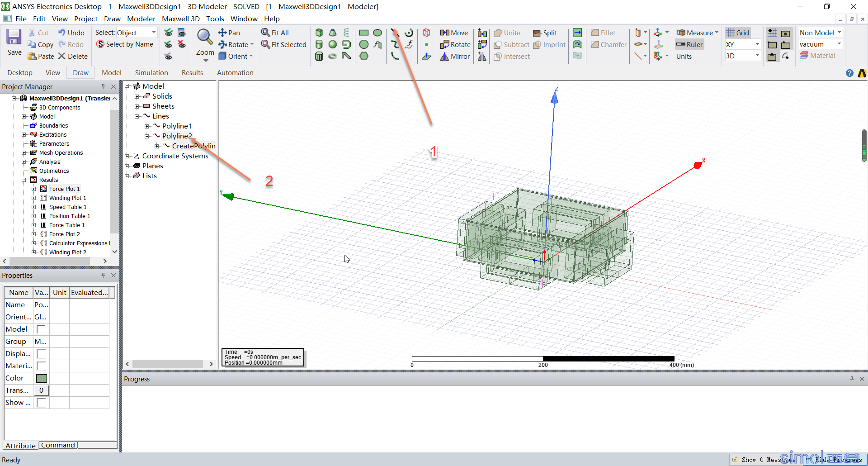868x466 pixels.
Task: Click the Duplicate along line icon
Action: click(482, 33)
